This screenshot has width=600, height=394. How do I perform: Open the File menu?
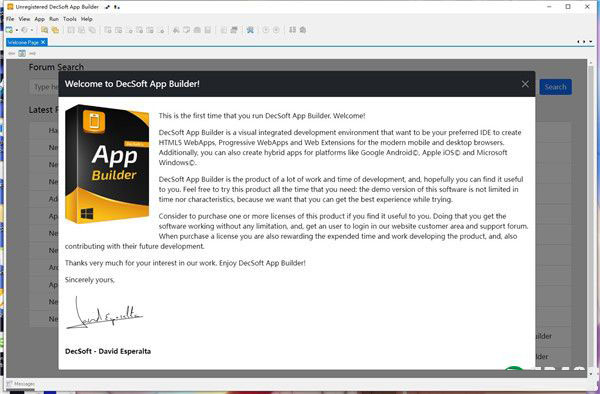[10, 19]
